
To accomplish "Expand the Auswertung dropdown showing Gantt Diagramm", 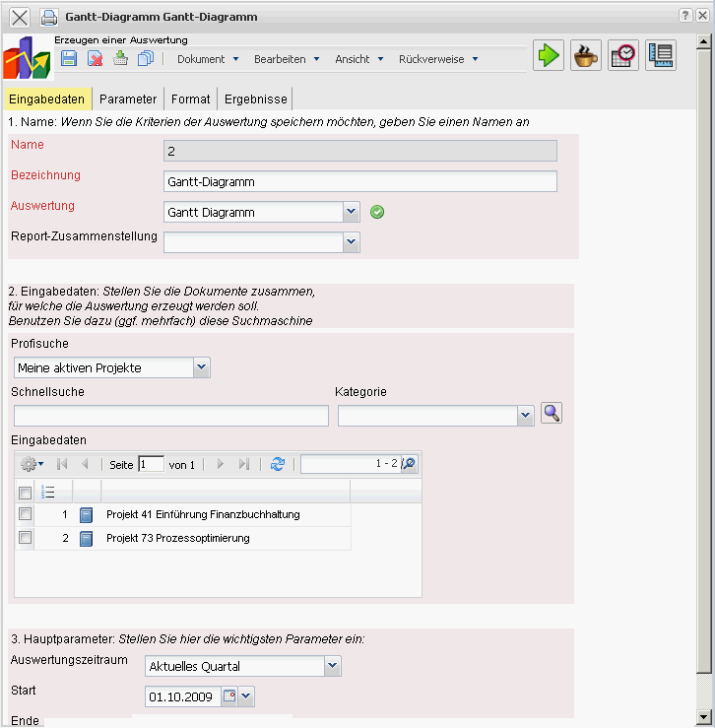I will click(352, 212).
